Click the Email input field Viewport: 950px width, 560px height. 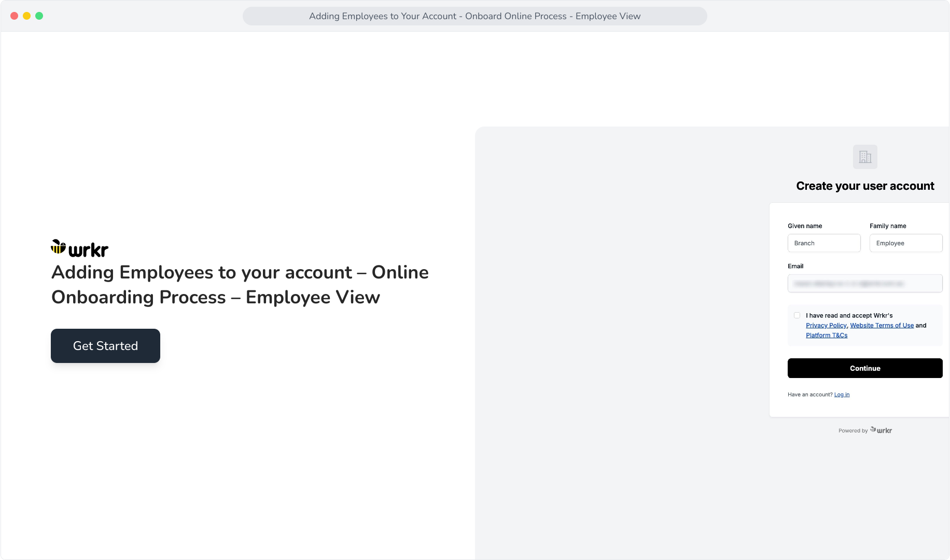pyautogui.click(x=865, y=284)
